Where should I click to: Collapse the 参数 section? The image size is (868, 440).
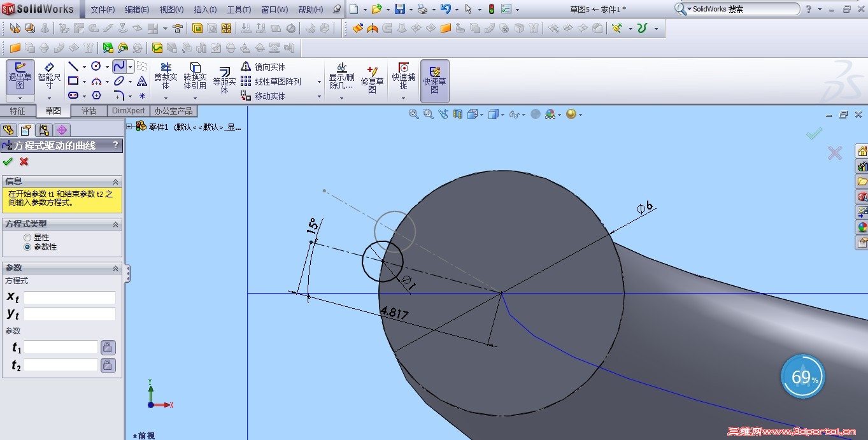click(115, 268)
